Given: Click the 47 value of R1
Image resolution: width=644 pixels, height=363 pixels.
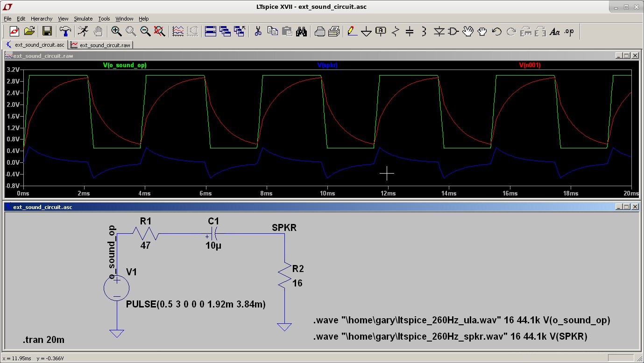Looking at the screenshot, I should (x=145, y=245).
